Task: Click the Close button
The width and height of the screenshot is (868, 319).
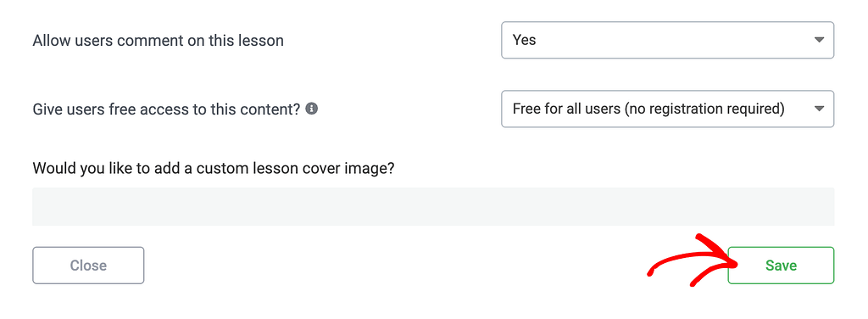Action: [88, 266]
